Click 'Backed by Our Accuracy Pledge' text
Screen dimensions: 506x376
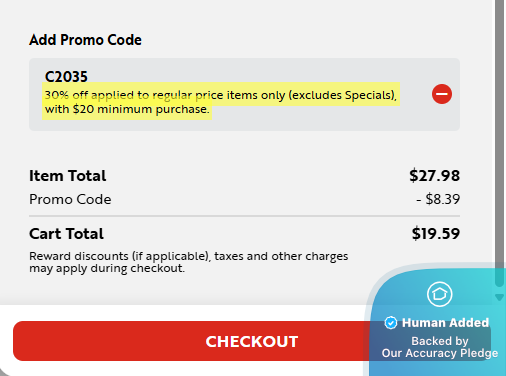coord(440,347)
